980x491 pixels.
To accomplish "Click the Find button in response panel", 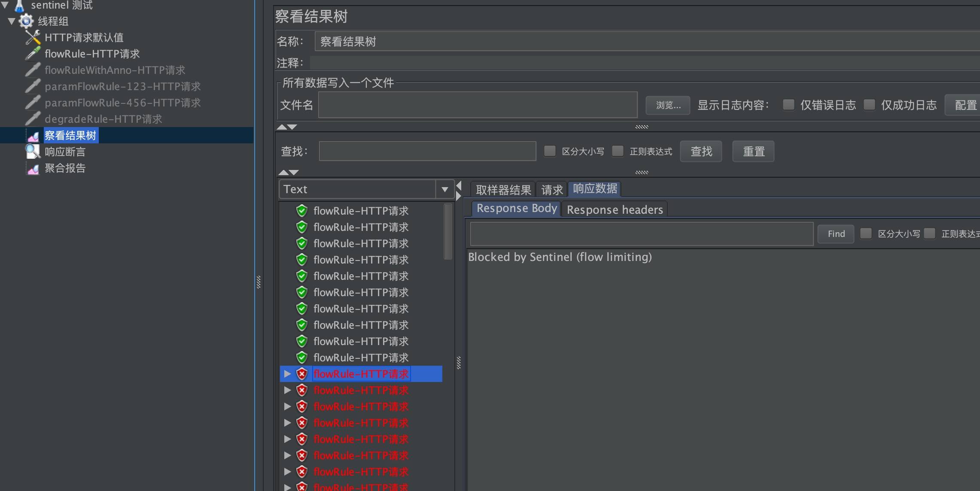I will pos(836,234).
